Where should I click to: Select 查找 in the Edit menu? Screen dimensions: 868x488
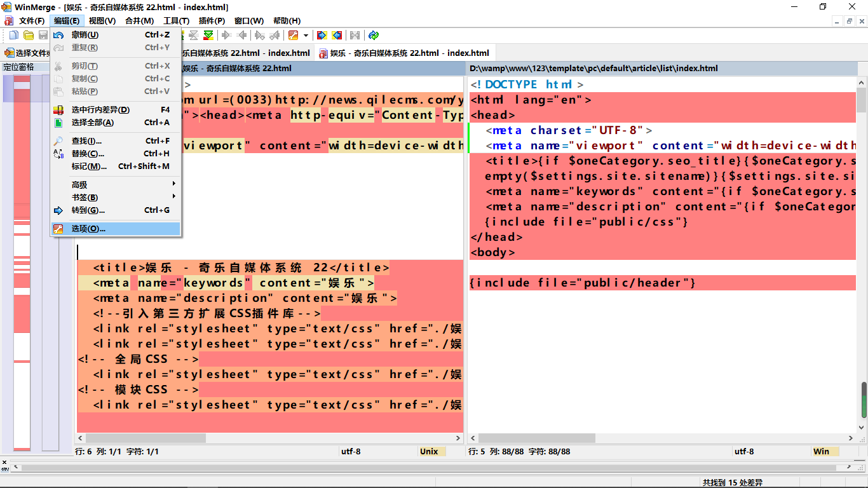click(85, 140)
